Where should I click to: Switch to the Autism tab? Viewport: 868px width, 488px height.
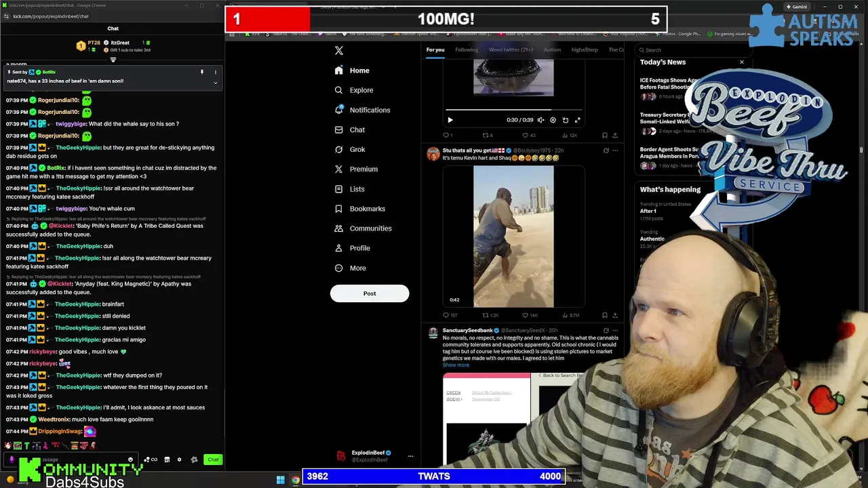coord(552,49)
